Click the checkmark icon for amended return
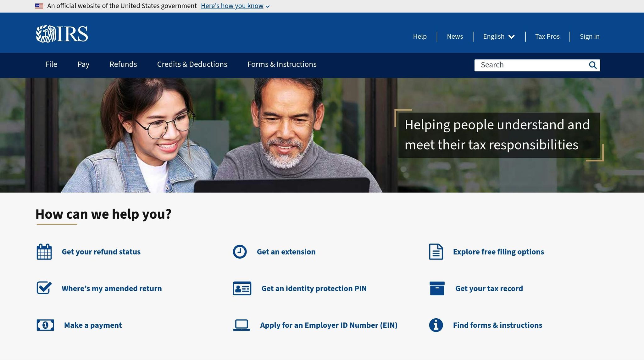This screenshot has width=644, height=362. click(44, 288)
